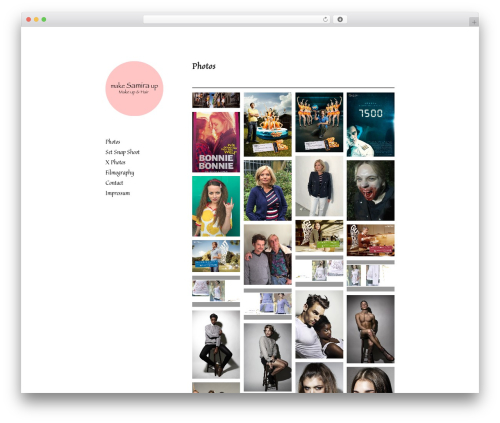
Task: Open the blonde woman in garden photo
Action: click(268, 190)
